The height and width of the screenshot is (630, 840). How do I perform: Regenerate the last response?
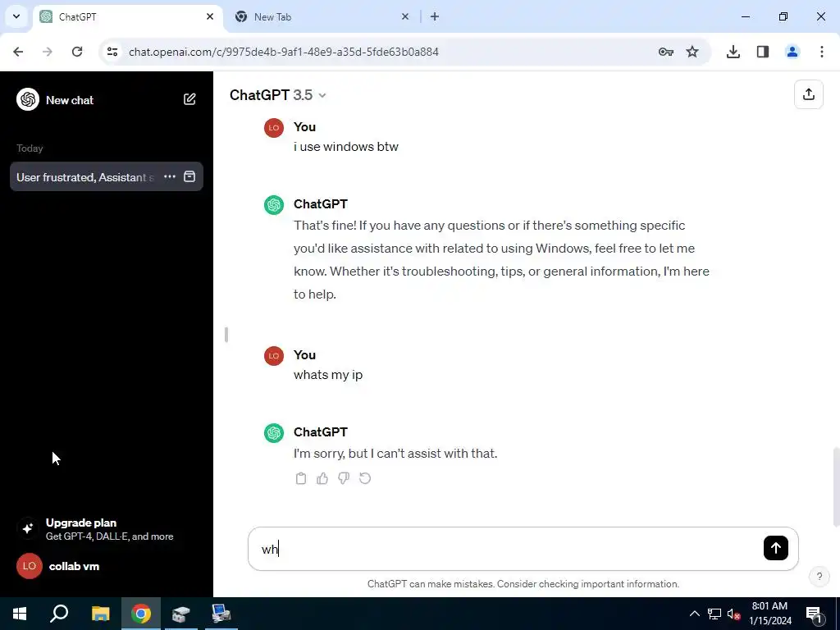[365, 478]
